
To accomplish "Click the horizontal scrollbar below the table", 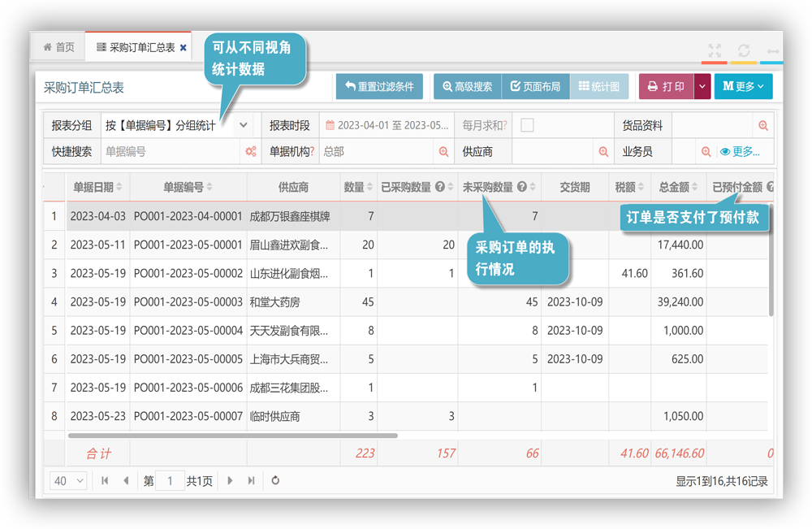I will pyautogui.click(x=244, y=436).
